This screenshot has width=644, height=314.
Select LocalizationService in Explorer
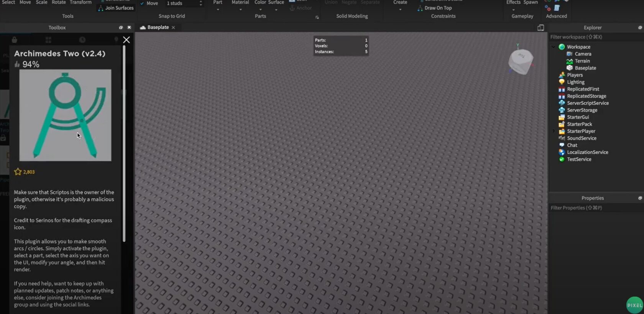(x=587, y=152)
